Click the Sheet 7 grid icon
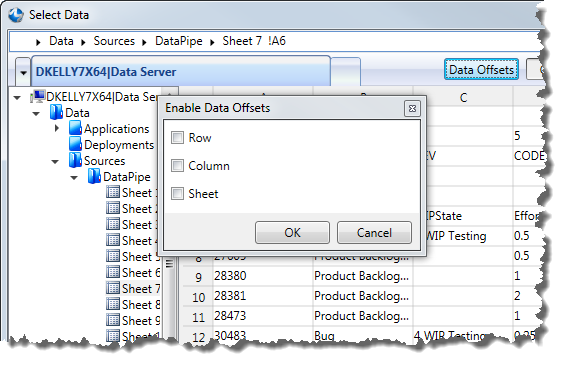 (113, 288)
